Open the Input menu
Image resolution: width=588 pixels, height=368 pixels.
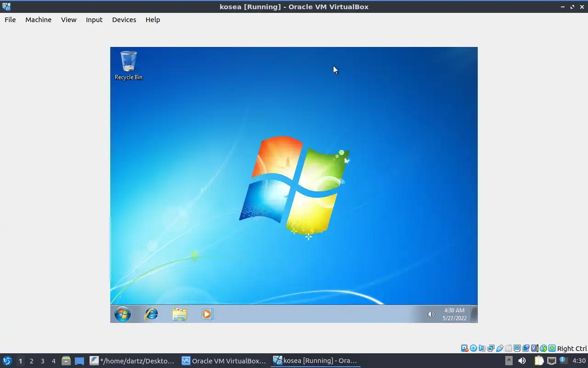coord(94,19)
